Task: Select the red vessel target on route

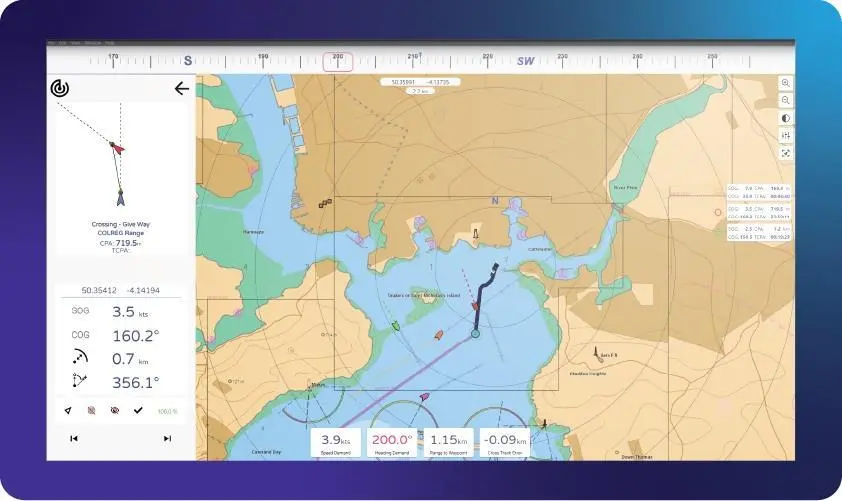Action: tap(475, 306)
